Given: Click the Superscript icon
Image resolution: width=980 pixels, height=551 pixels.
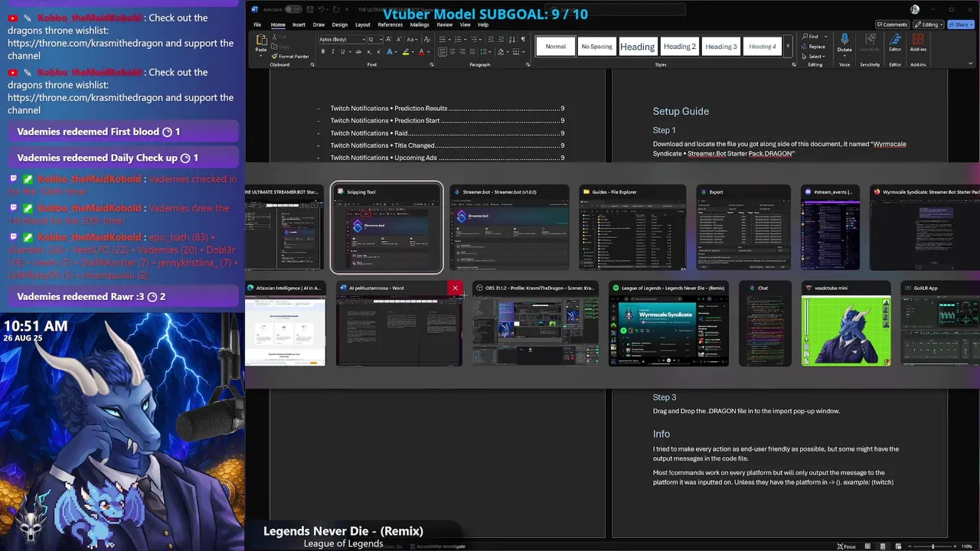Looking at the screenshot, I should click(379, 51).
